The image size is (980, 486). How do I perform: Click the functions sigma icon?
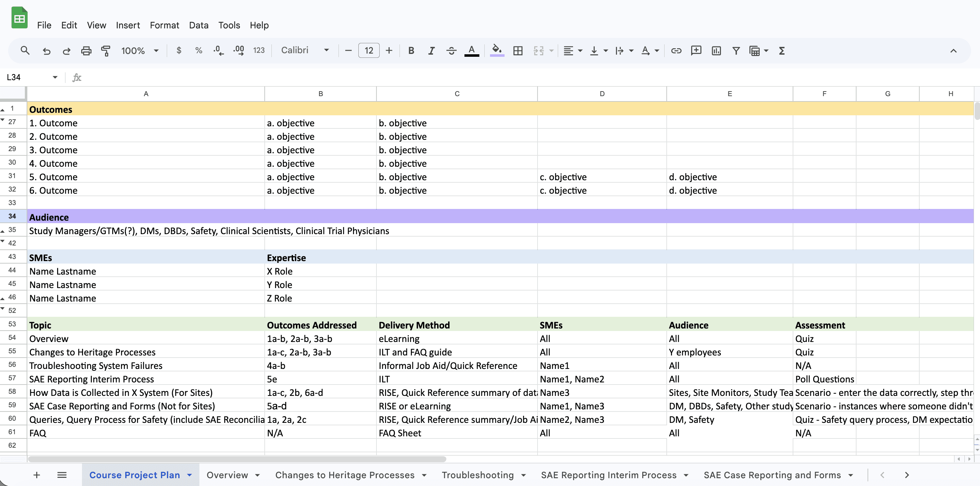click(x=781, y=51)
